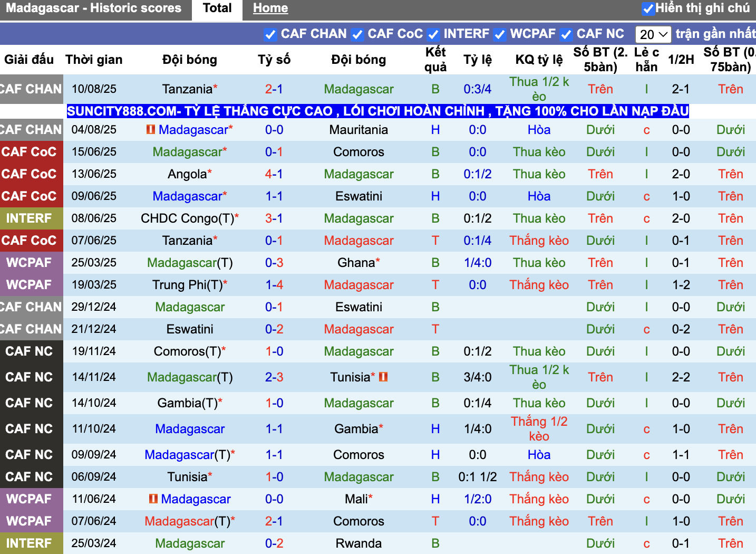
Task: Click the KQ tỷ lệ column header
Action: [x=539, y=60]
